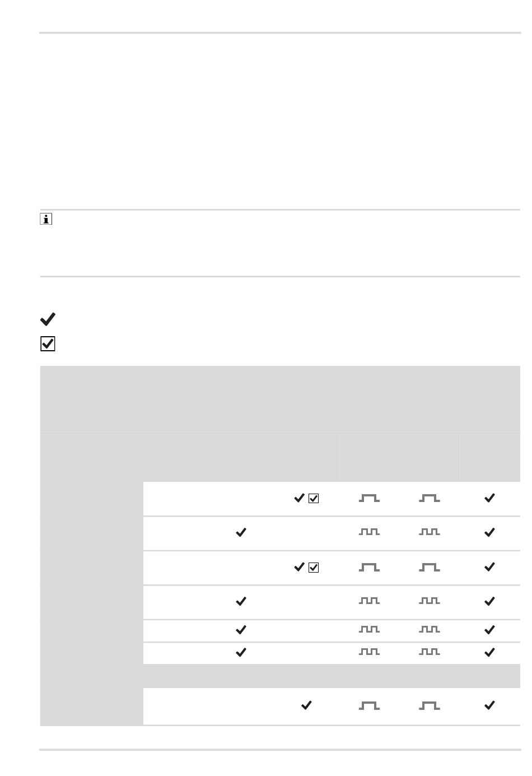The image size is (532, 776).
Task: Click second row's leftmost checkmark
Action: [x=241, y=533]
